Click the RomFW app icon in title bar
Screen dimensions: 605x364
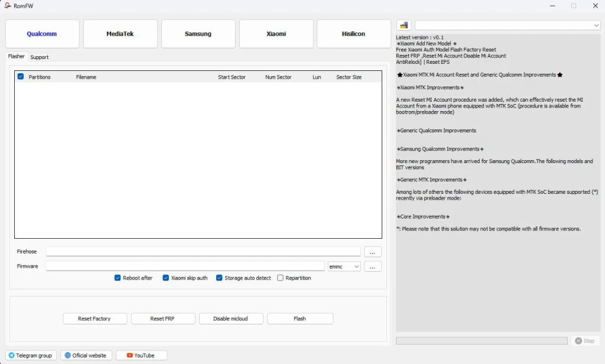coord(7,6)
